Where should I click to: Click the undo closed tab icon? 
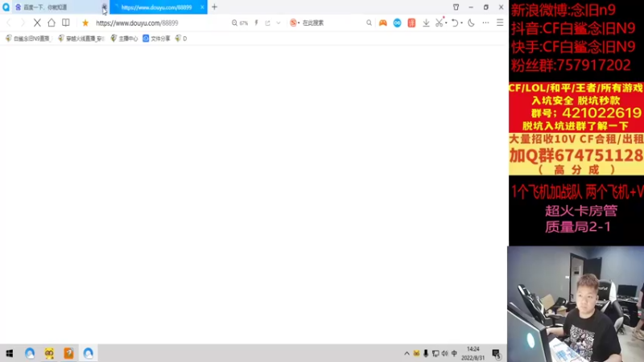coord(455,23)
